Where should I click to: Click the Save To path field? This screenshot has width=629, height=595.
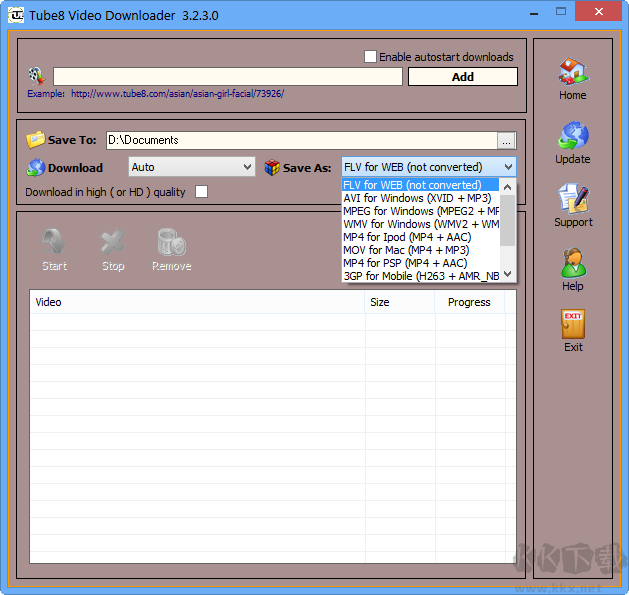pyautogui.click(x=302, y=140)
